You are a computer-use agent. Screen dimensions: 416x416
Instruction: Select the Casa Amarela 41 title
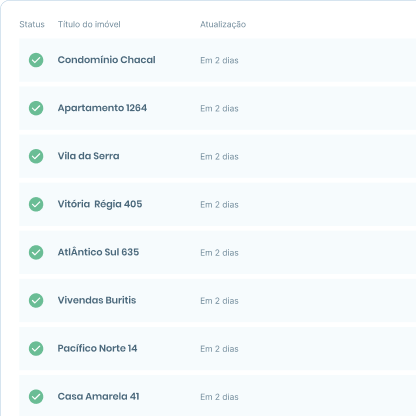coord(98,396)
